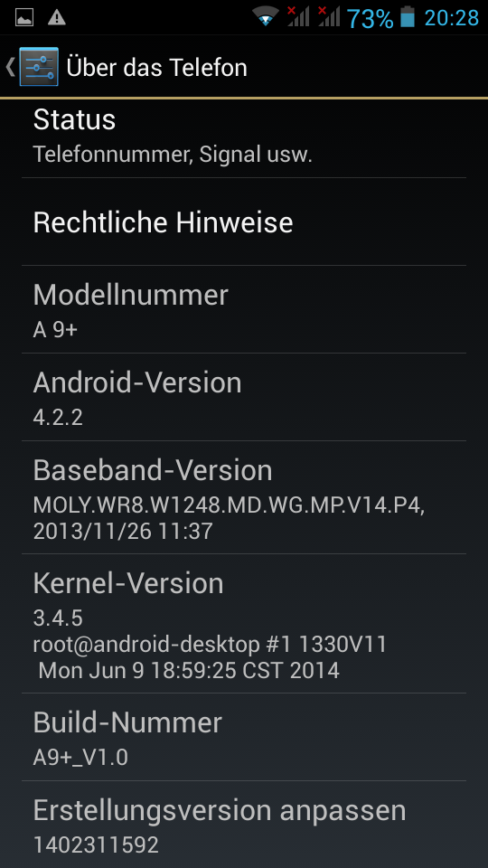Select the Modellnummer A 9+ item
Viewport: 488px width, 868px height.
click(x=244, y=309)
